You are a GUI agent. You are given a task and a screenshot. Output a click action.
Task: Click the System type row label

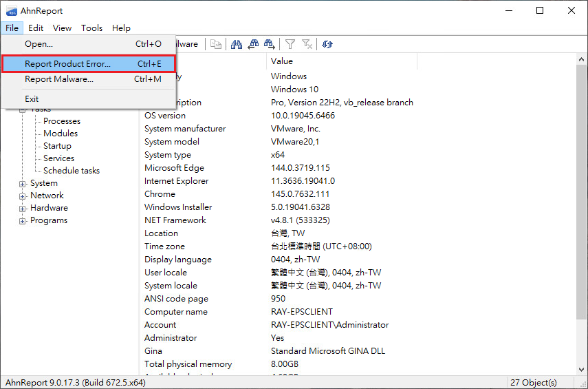168,155
